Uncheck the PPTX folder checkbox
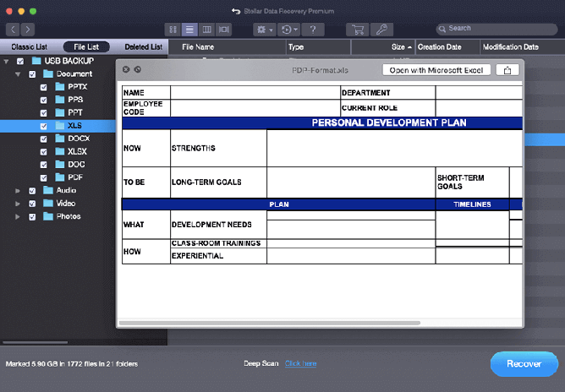565x392 pixels. click(44, 87)
